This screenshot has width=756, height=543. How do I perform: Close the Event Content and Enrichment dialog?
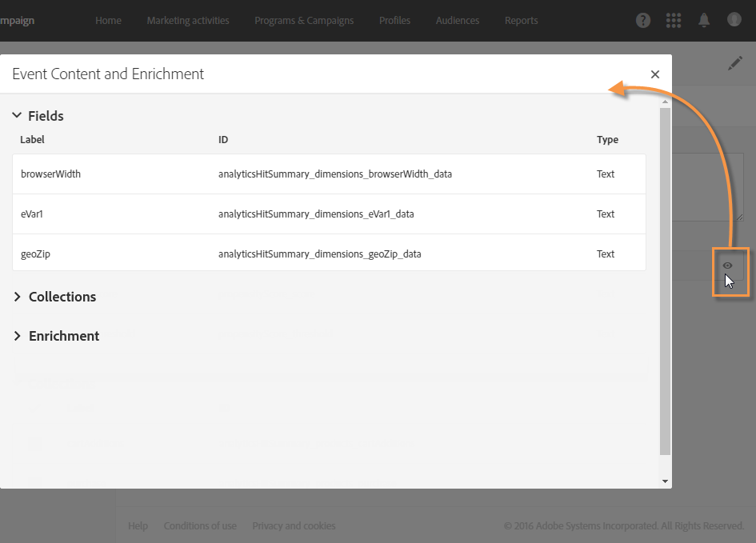click(654, 74)
